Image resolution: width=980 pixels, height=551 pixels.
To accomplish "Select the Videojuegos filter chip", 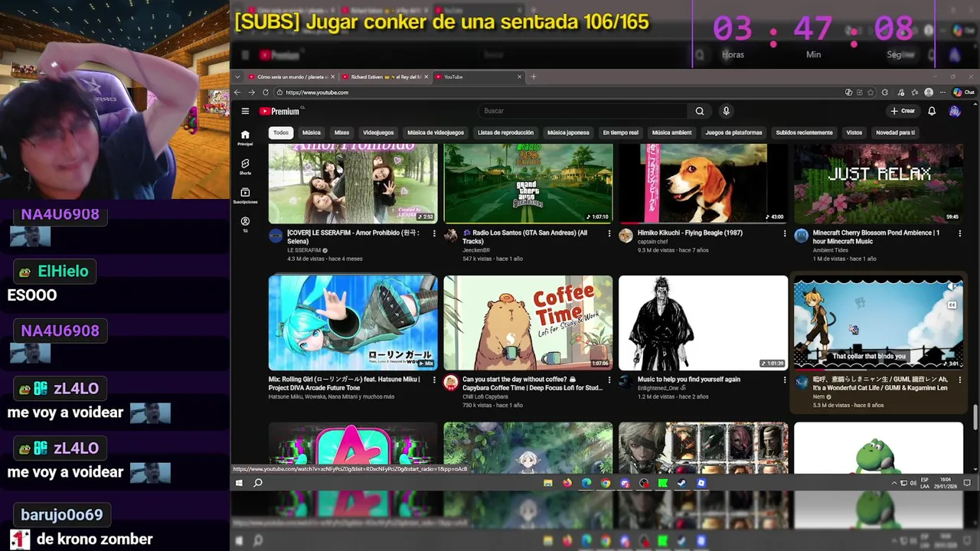I will pos(378,132).
